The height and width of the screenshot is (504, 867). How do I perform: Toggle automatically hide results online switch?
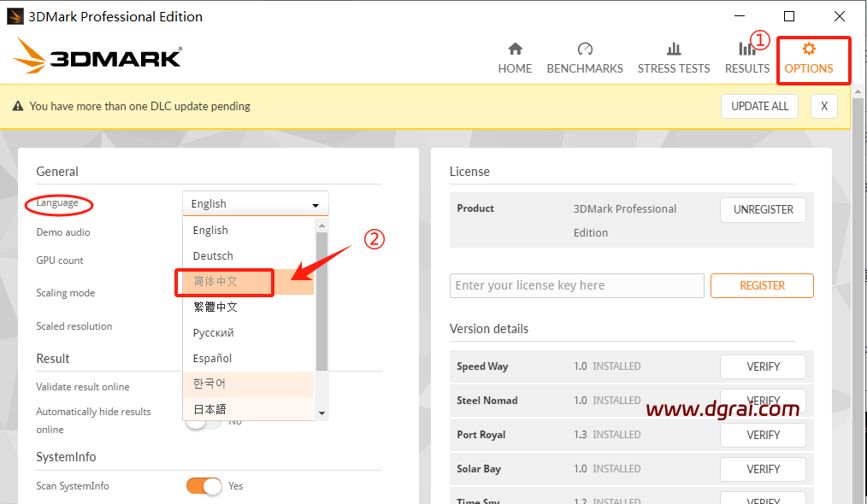203,420
